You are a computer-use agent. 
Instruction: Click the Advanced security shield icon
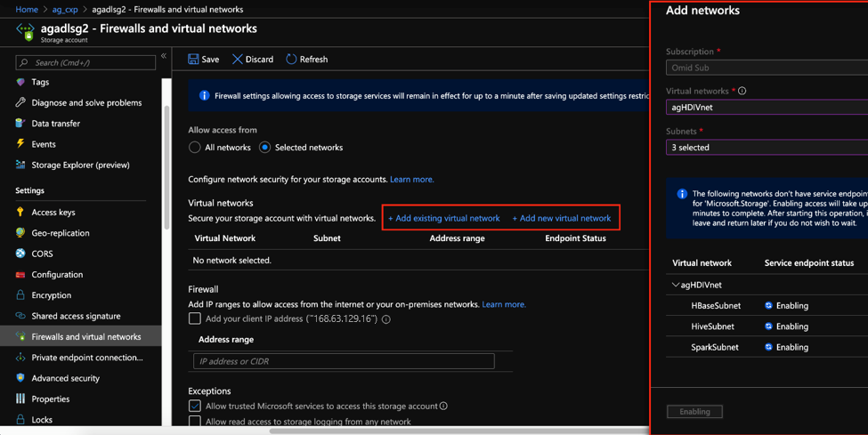point(20,378)
